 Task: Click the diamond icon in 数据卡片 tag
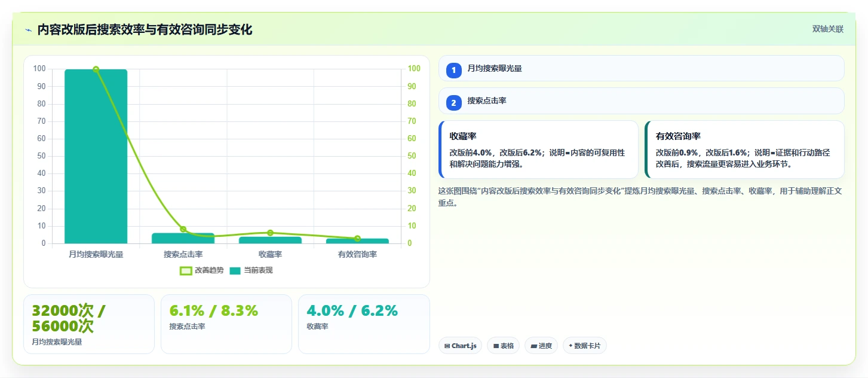point(571,346)
